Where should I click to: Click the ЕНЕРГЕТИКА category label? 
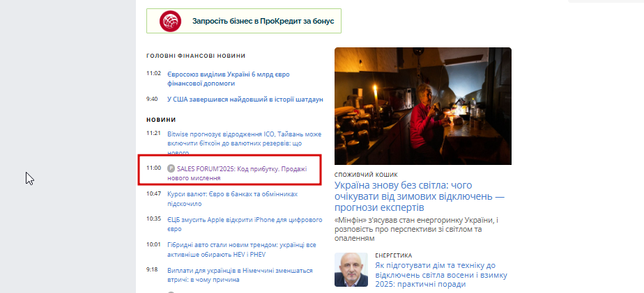click(x=394, y=255)
